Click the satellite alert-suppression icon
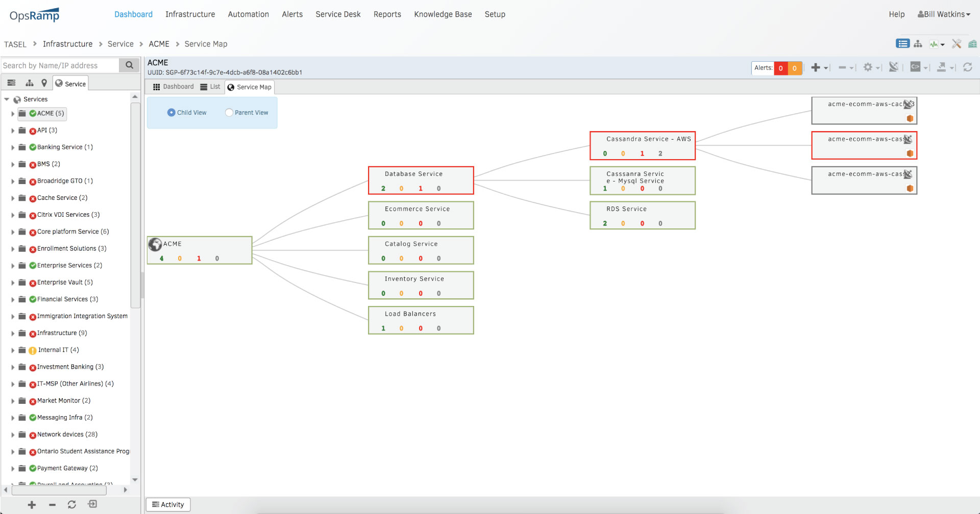Viewport: 980px width, 514px height. [893, 67]
